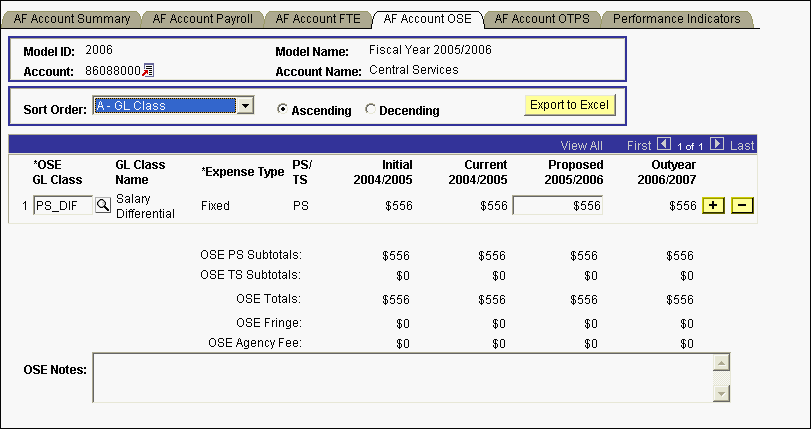
Task: Open the GL Class lookup magnifier
Action: click(103, 205)
